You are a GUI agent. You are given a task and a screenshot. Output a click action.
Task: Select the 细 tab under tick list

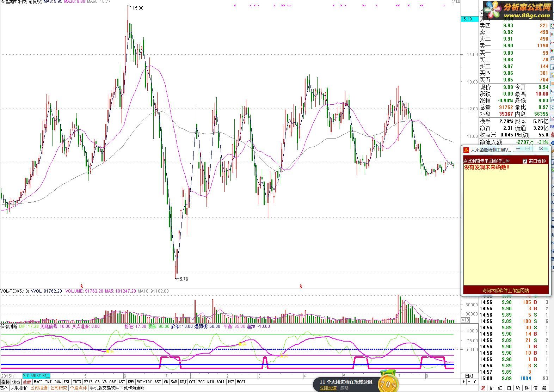(500, 388)
